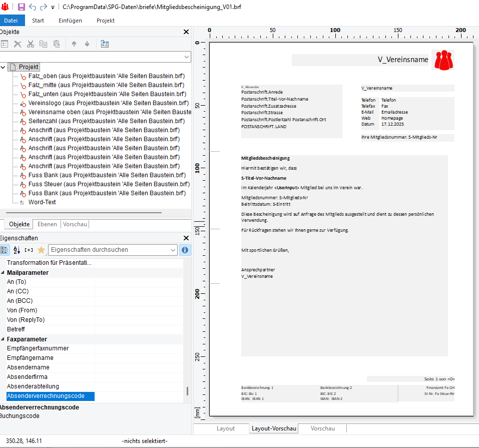Click the blue object list icon in Objekte toolbar
The height and width of the screenshot is (448, 479).
point(105,44)
